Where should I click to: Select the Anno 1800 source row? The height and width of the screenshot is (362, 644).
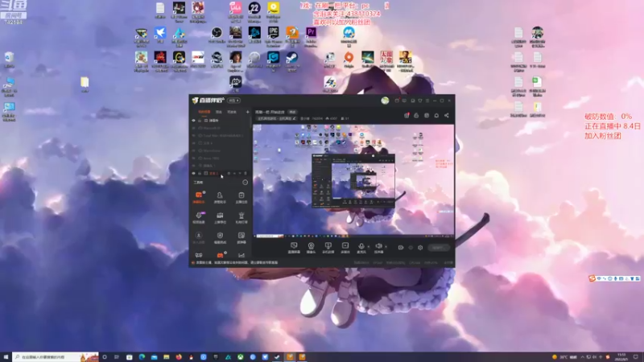coord(220,158)
